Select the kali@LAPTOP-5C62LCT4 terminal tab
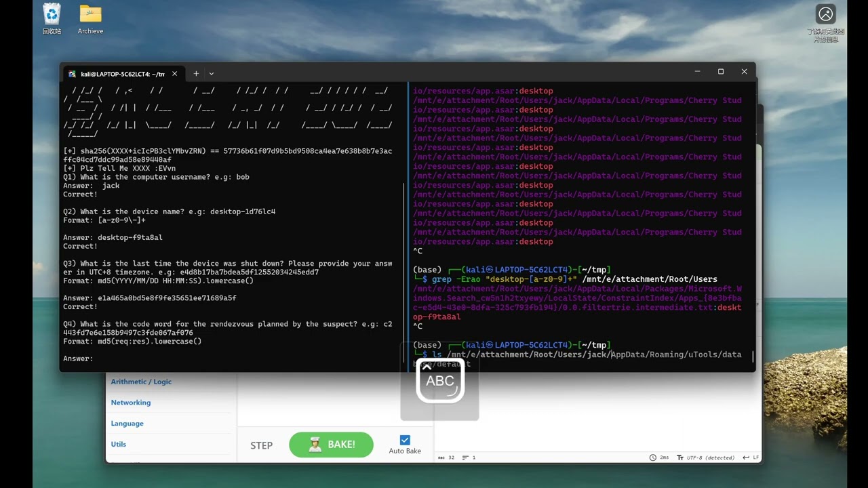The width and height of the screenshot is (868, 488). click(123, 74)
